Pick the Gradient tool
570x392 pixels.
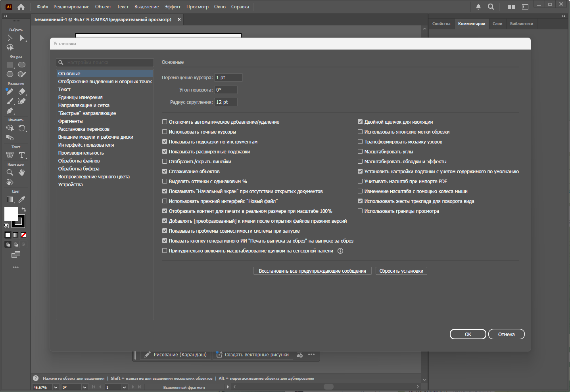[x=10, y=199]
